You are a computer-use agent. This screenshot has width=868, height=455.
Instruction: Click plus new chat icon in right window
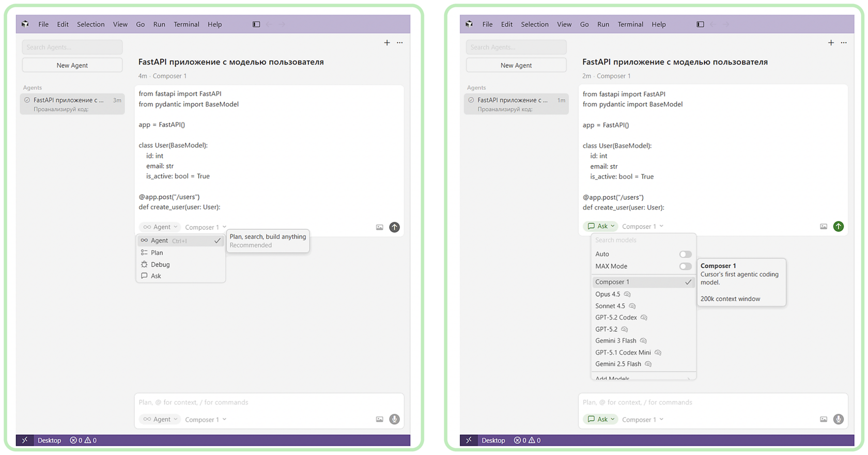coord(831,43)
